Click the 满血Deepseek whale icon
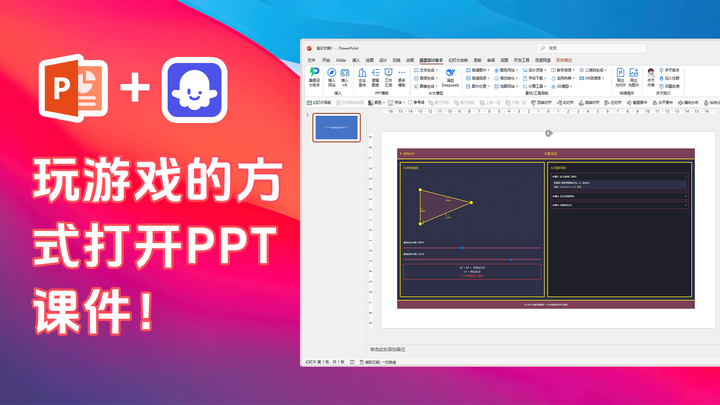The width and height of the screenshot is (720, 405). click(x=450, y=74)
